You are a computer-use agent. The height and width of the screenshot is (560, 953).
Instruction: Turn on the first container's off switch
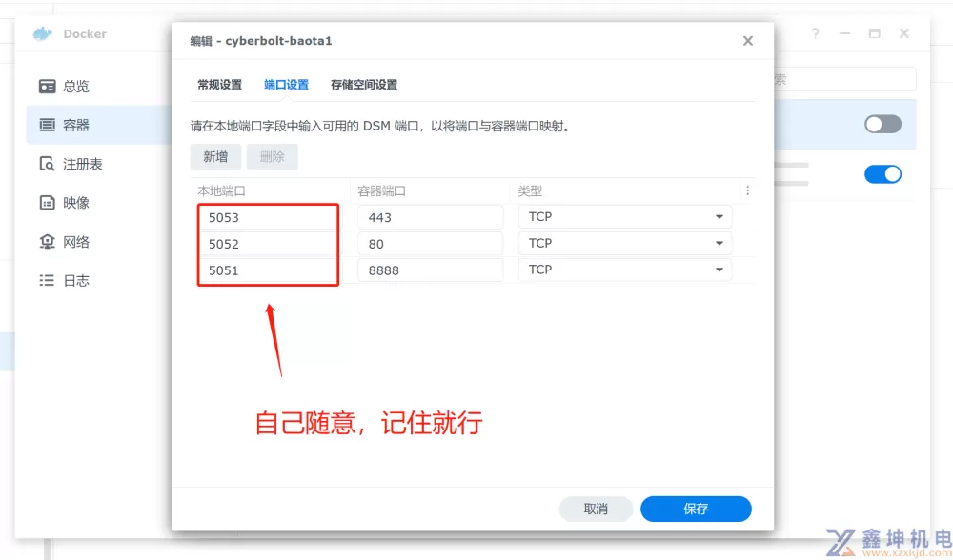(882, 125)
